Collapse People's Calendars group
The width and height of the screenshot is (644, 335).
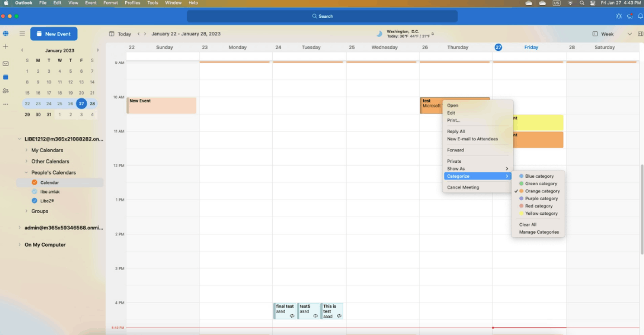tap(26, 173)
